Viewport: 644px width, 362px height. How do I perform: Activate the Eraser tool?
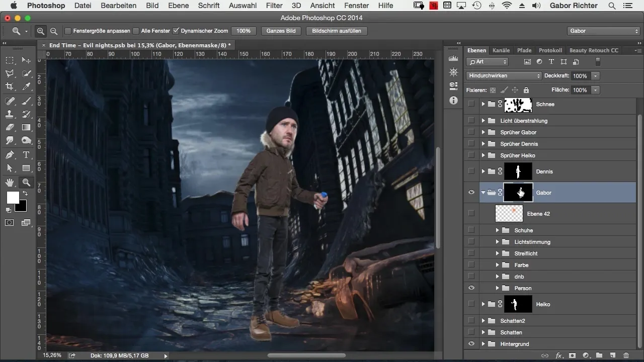10,127
